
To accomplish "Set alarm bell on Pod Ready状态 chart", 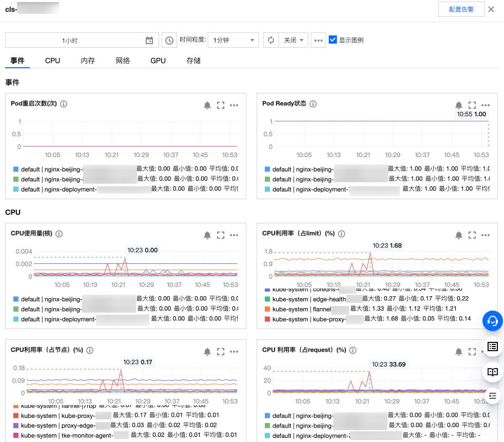I will tap(459, 105).
